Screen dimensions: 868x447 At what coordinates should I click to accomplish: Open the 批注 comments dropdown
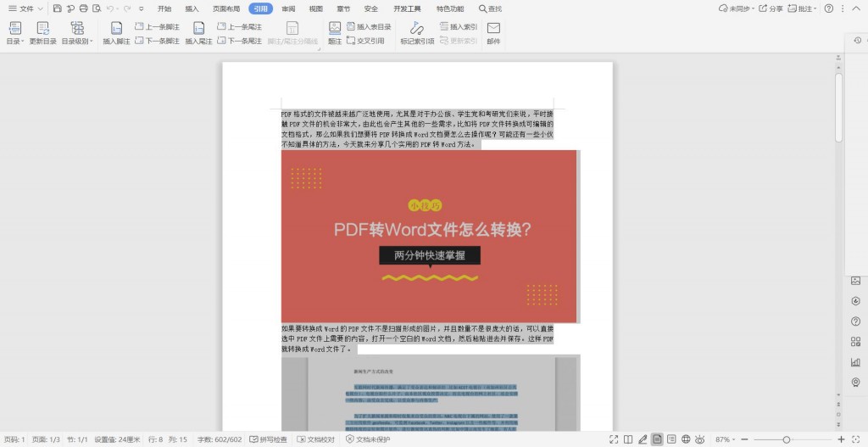(802, 8)
